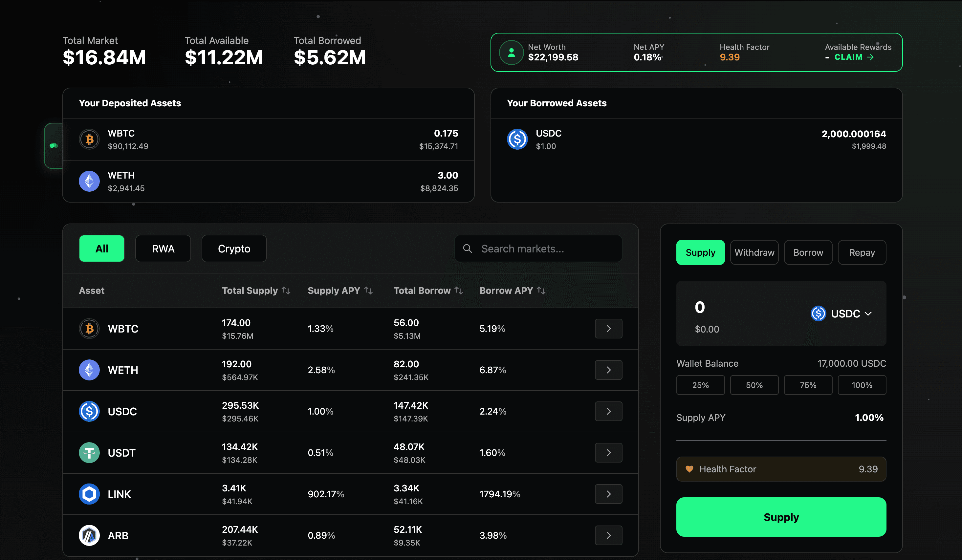Click the USDT Tether icon in the markets list
This screenshot has height=560, width=962.
click(x=89, y=452)
